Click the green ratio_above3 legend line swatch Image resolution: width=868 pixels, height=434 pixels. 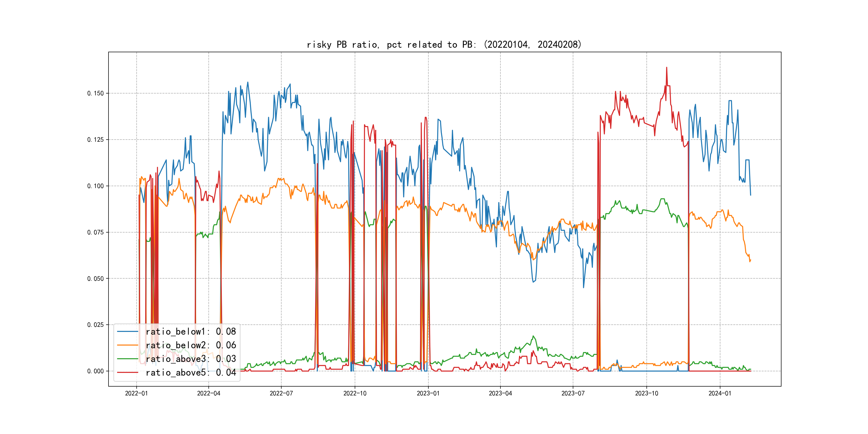click(128, 359)
